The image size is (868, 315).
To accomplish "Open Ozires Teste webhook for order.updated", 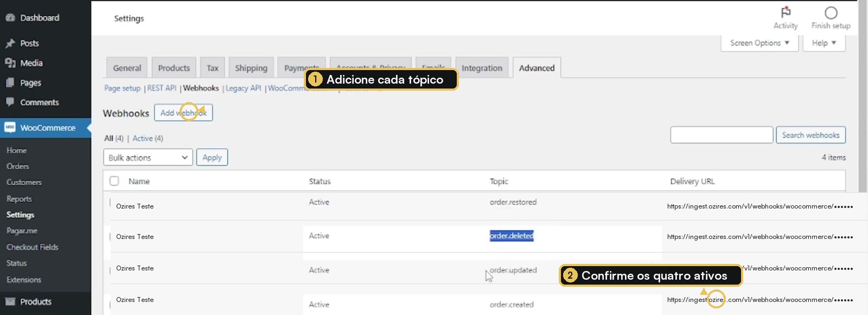I will point(135,268).
